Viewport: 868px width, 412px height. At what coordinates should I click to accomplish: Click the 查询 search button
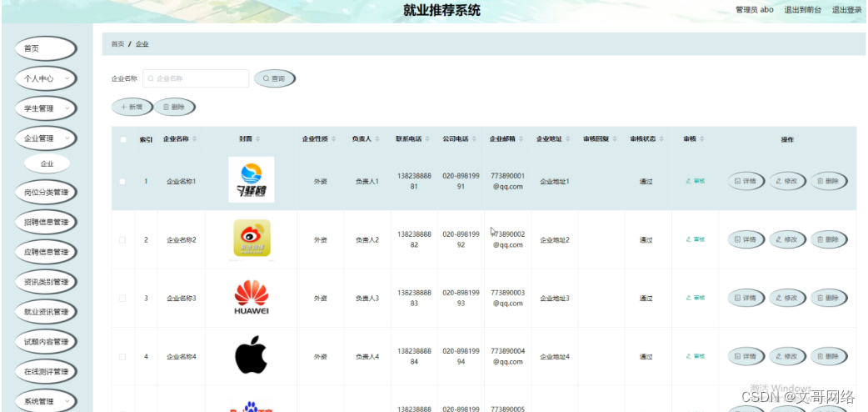(275, 78)
